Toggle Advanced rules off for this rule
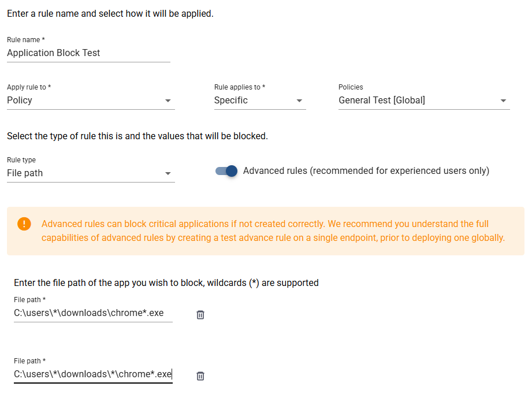 pyautogui.click(x=225, y=171)
